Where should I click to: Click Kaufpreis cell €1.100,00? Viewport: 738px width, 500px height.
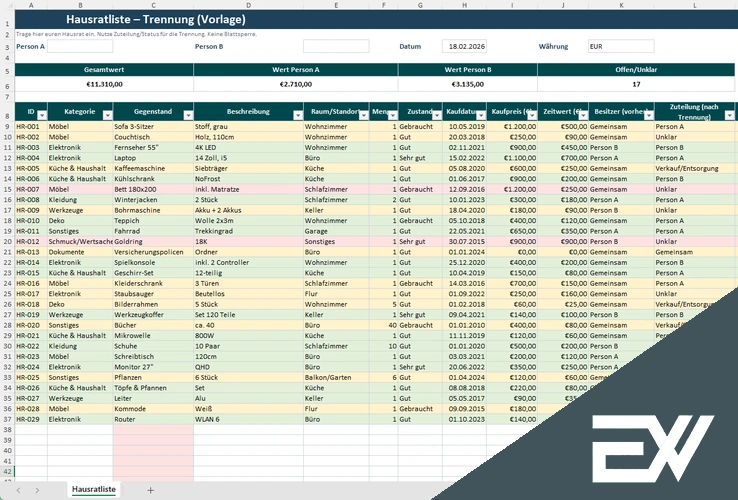(512, 158)
